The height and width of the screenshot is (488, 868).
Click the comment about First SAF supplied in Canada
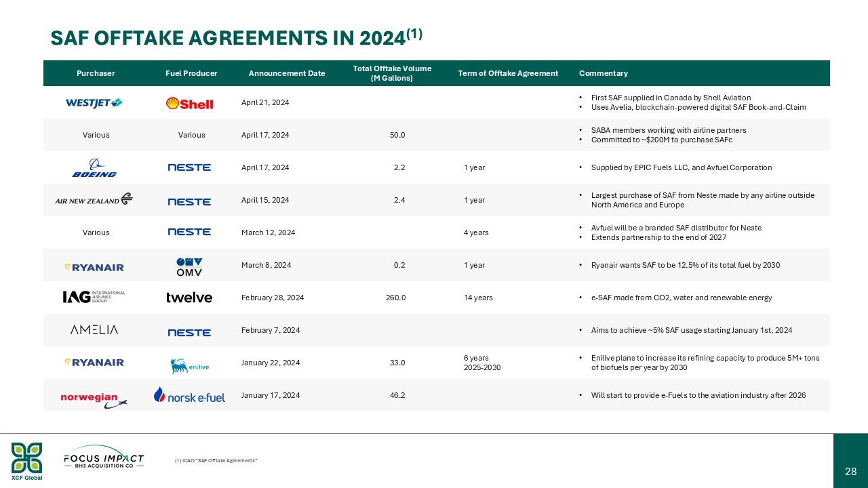pos(671,98)
